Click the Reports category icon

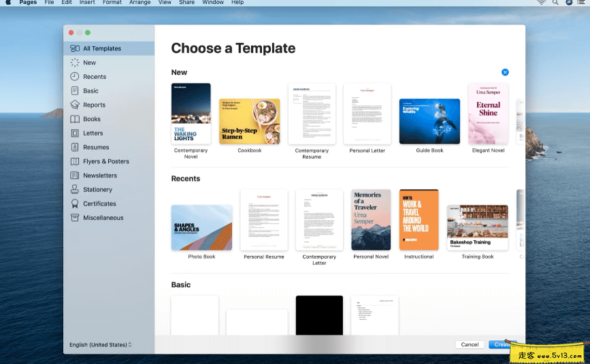(75, 105)
